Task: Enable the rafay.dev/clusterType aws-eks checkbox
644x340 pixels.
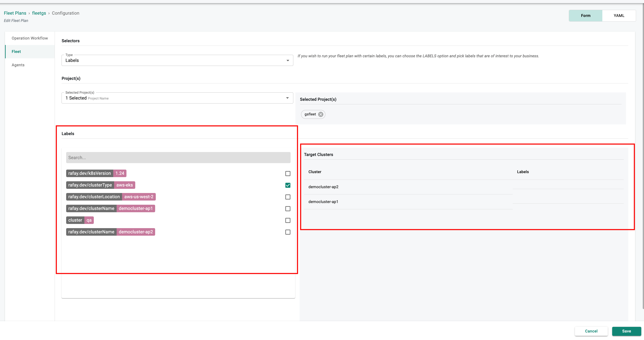Action: pos(288,185)
